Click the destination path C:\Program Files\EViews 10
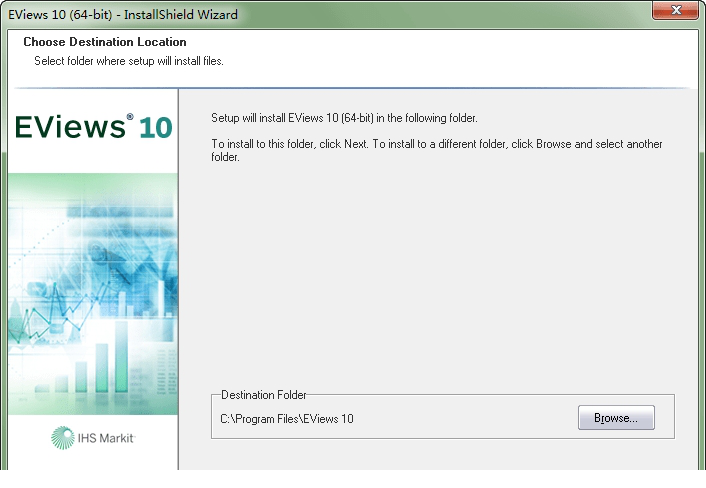706x488 pixels. tap(287, 419)
